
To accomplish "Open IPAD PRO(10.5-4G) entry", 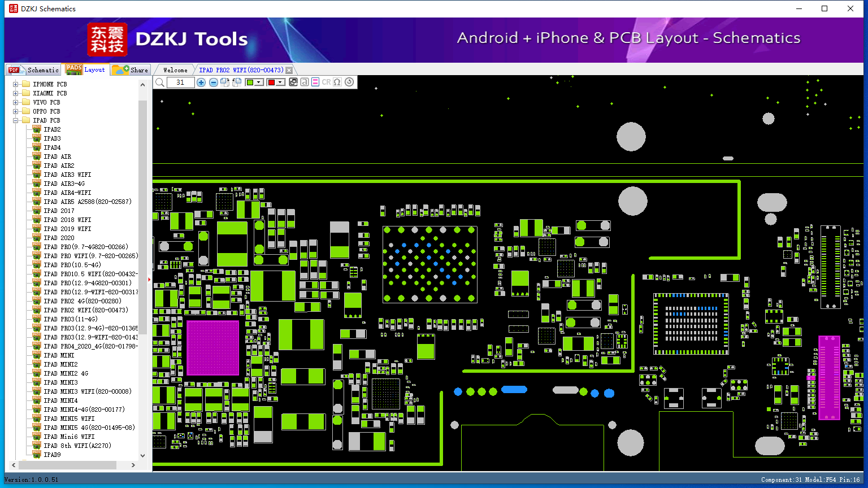I will coord(72,265).
